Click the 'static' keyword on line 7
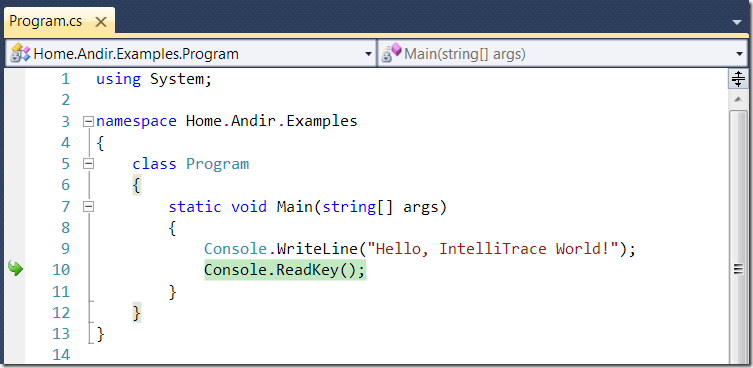Screen dimensions: 753x368 (195, 207)
